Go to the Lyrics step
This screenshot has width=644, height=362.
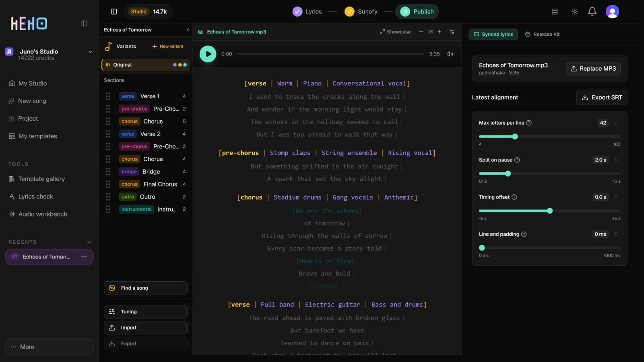tap(307, 12)
